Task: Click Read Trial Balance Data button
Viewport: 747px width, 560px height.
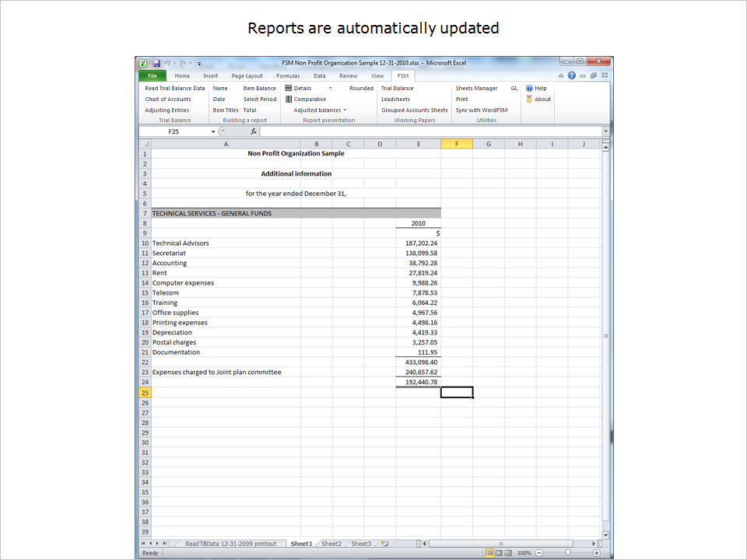Action: coord(175,89)
